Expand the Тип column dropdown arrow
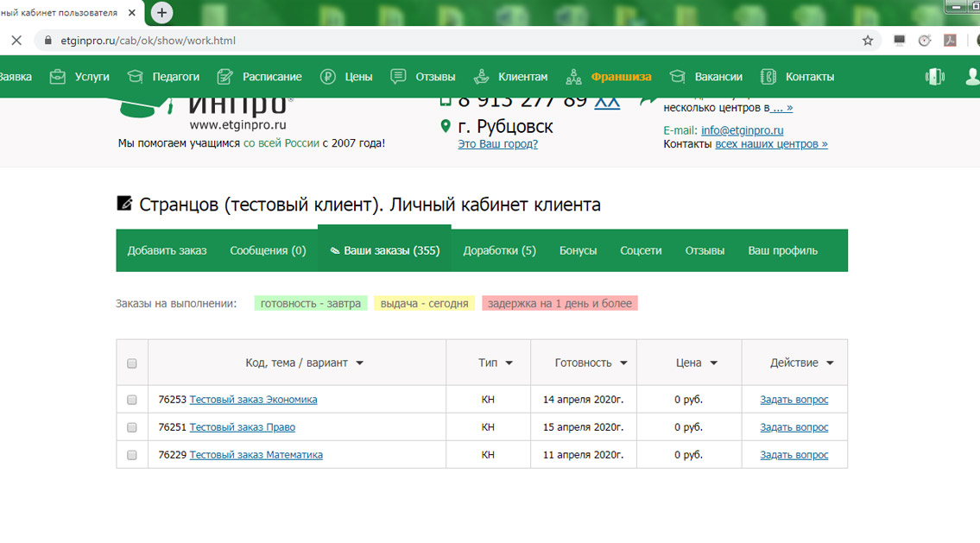The image size is (980, 543). click(509, 363)
